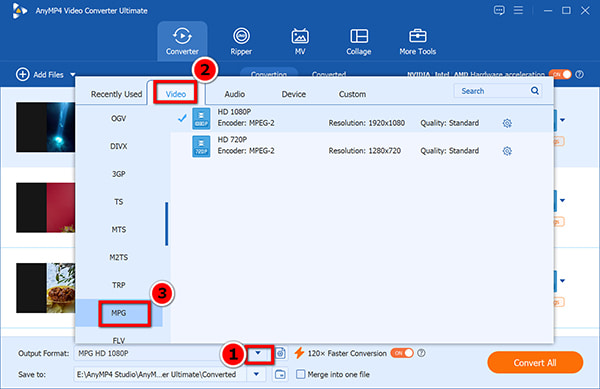Expand the Output Format dropdown arrow
This screenshot has width=600, height=389.
(258, 353)
